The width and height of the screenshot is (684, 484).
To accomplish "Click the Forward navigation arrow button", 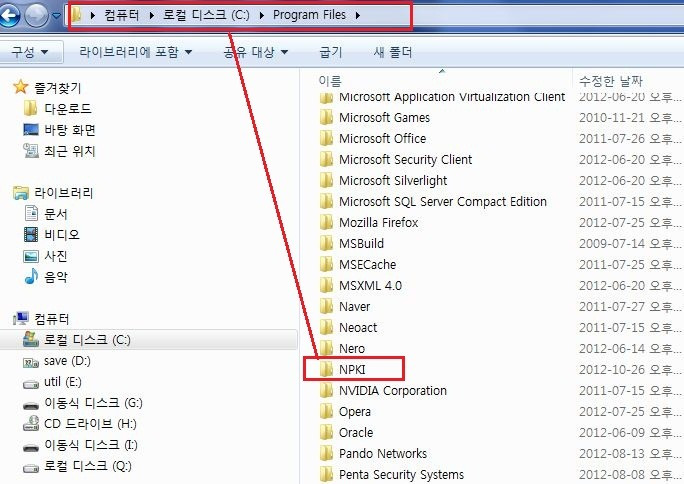I will pyautogui.click(x=36, y=16).
